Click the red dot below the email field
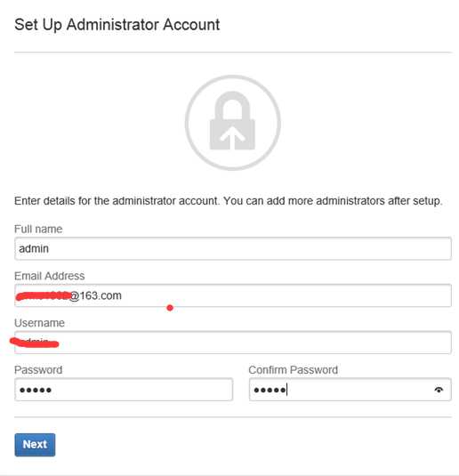 pos(170,308)
